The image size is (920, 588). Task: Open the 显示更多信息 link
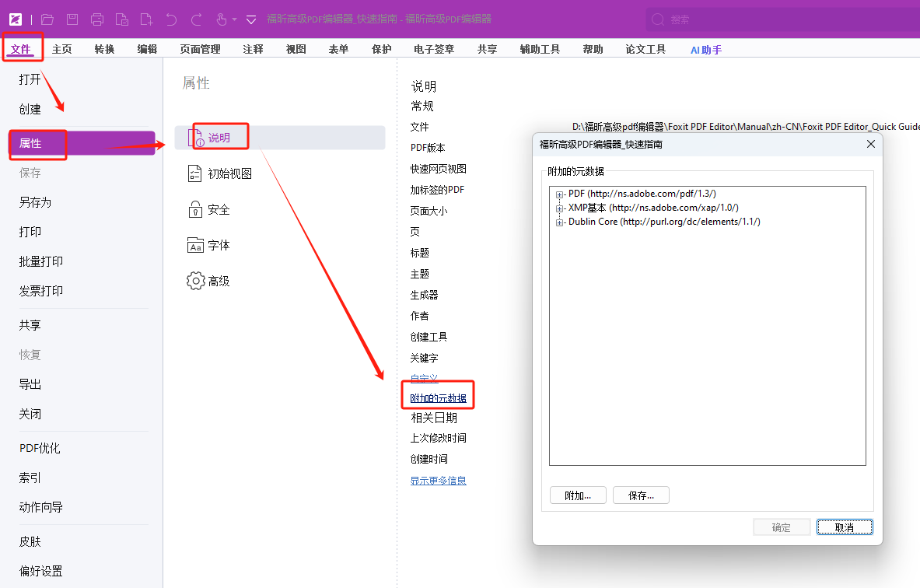click(x=438, y=480)
